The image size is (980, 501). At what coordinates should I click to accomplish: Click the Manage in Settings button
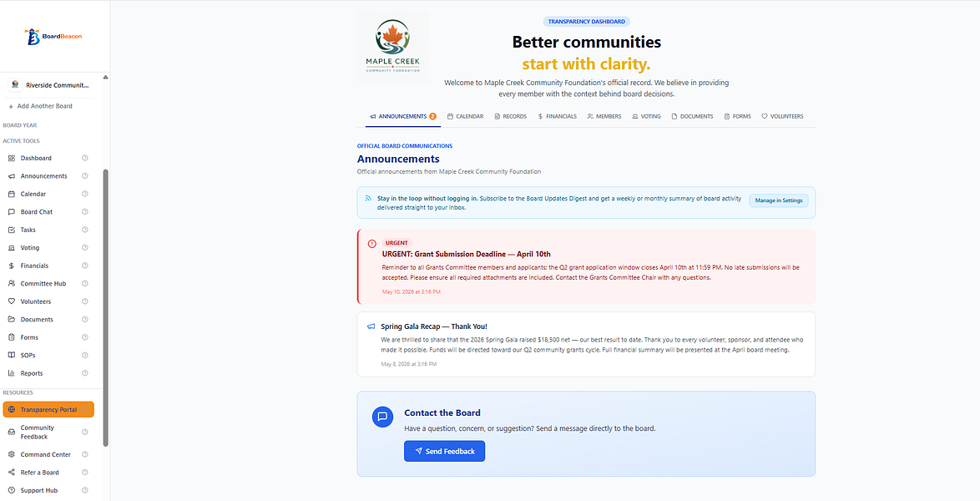pyautogui.click(x=779, y=200)
